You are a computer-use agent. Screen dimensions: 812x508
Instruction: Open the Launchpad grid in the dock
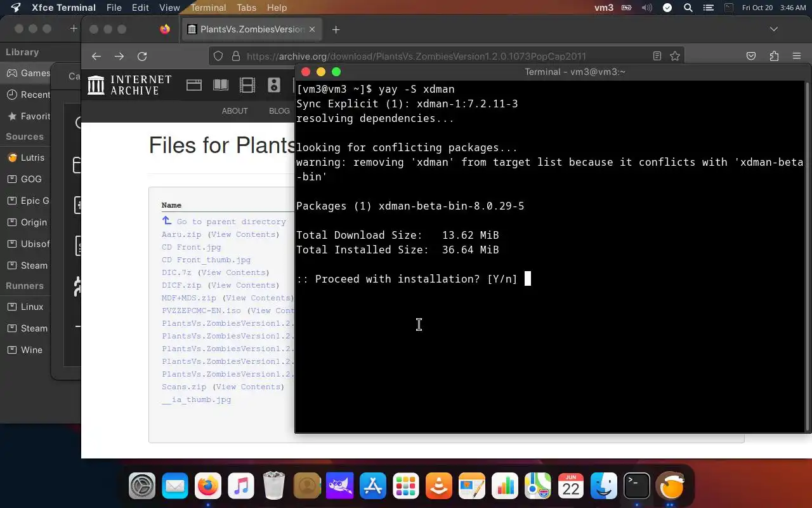[x=406, y=487]
